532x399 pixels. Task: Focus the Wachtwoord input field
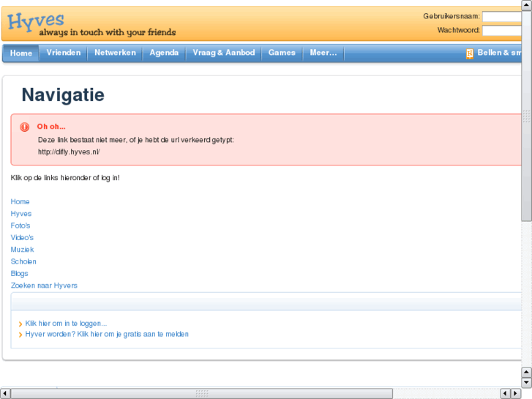click(502, 30)
